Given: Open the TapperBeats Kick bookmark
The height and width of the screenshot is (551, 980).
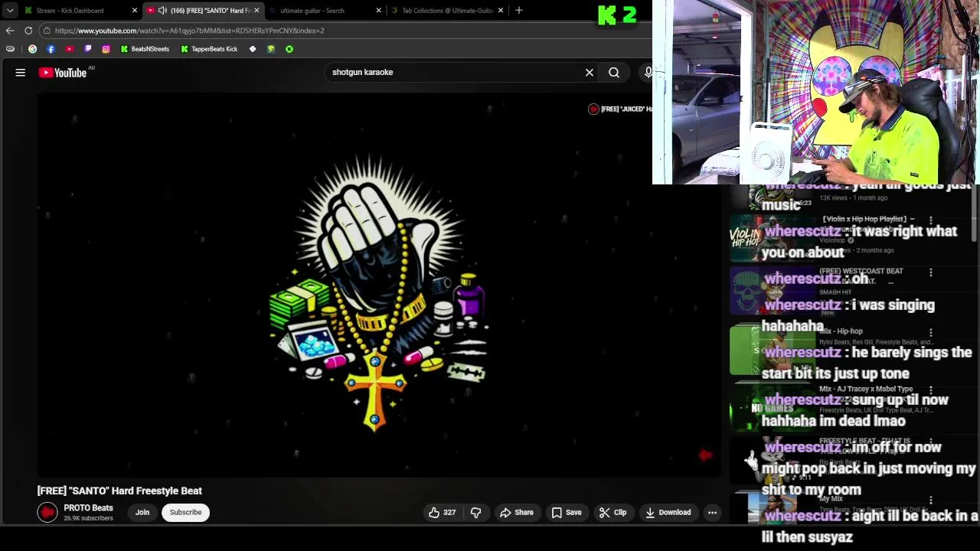Looking at the screenshot, I should (x=209, y=49).
